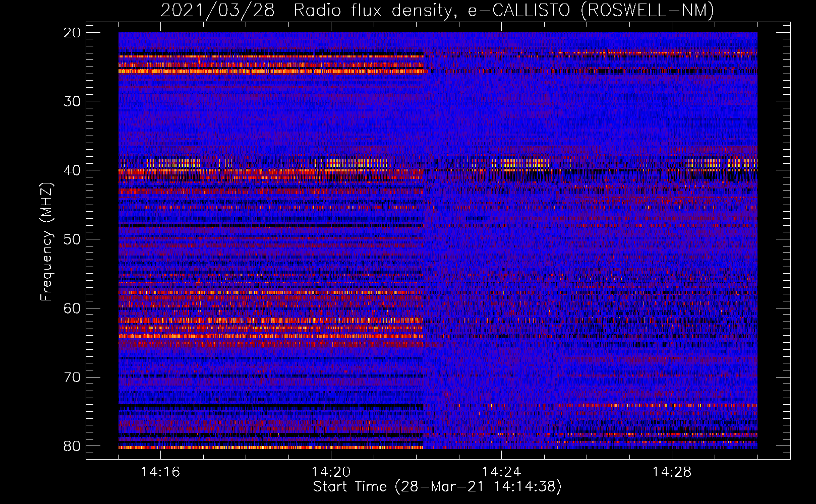Click the 'Start Time (28-Mar-21 14:14:38)' label
Image resolution: width=816 pixels, height=504 pixels.
pos(437,487)
